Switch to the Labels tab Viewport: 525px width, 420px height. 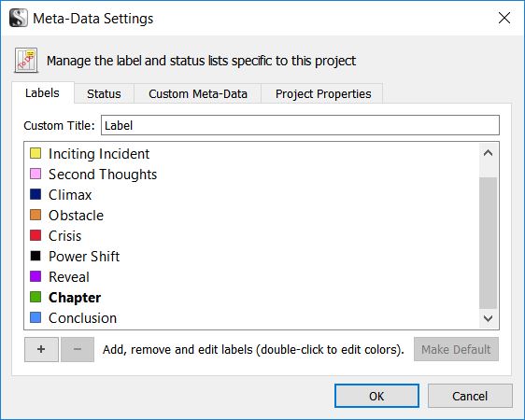pos(42,93)
